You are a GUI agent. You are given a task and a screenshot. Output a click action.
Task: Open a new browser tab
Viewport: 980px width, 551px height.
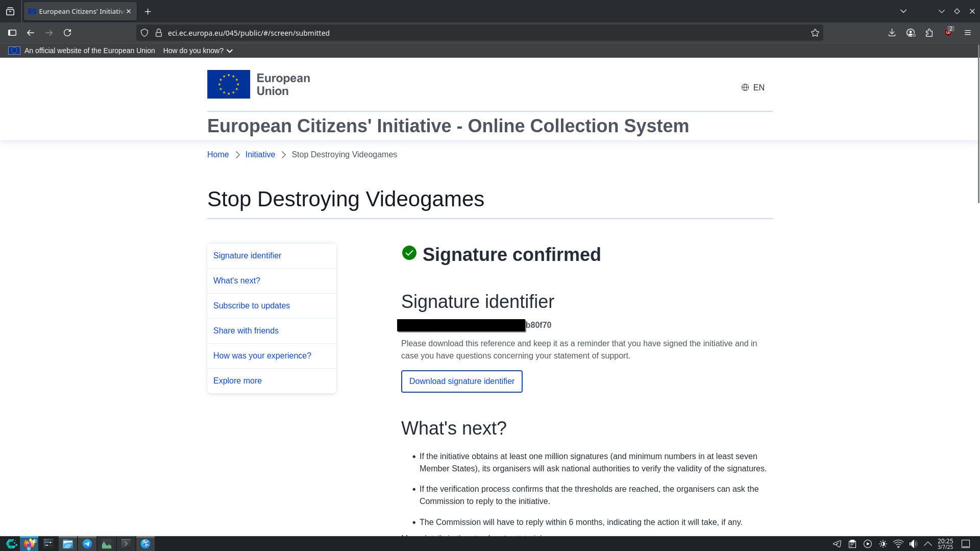point(148,11)
